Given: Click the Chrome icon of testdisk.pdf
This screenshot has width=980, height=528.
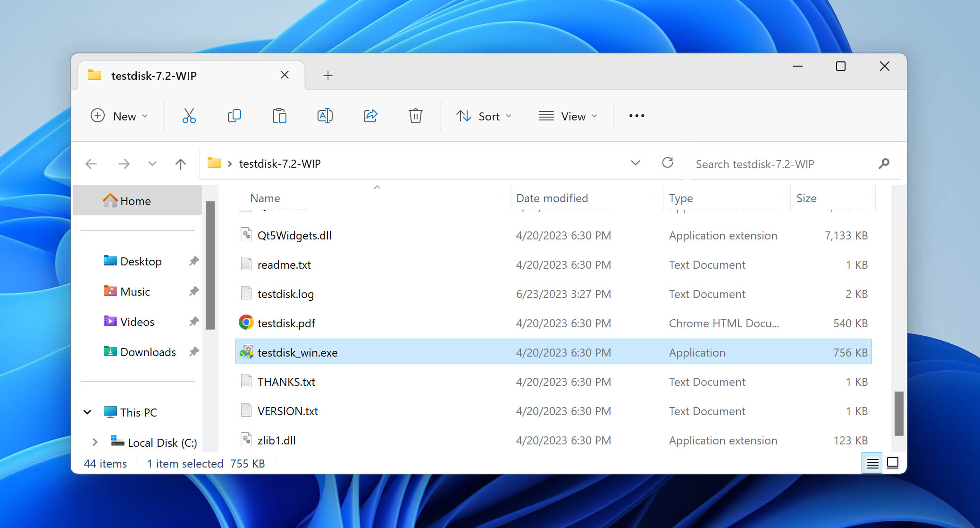Looking at the screenshot, I should click(x=246, y=323).
